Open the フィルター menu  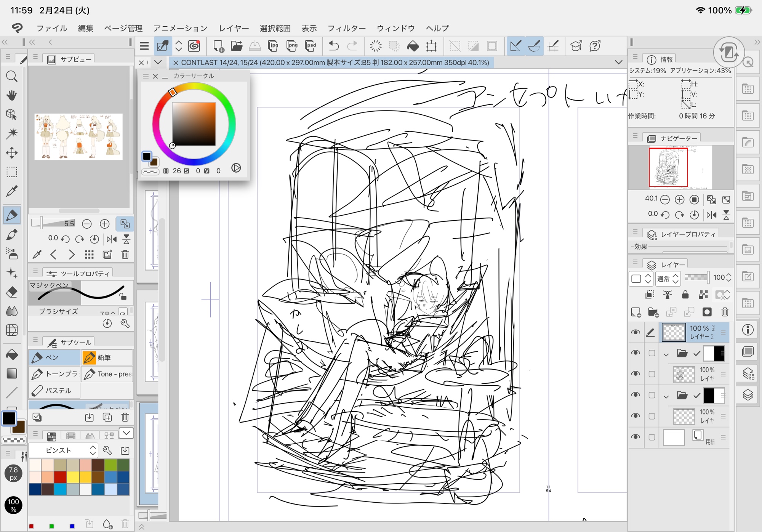pos(346,28)
